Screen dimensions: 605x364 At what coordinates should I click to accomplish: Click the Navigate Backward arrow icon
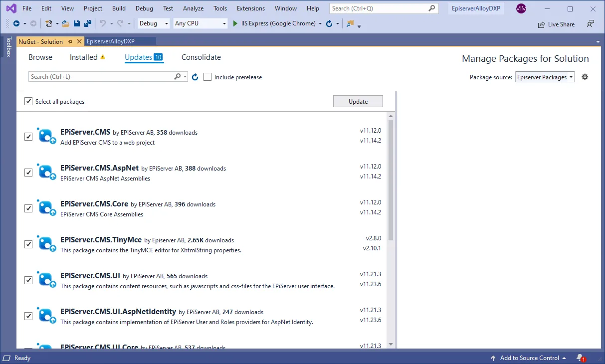coord(16,23)
